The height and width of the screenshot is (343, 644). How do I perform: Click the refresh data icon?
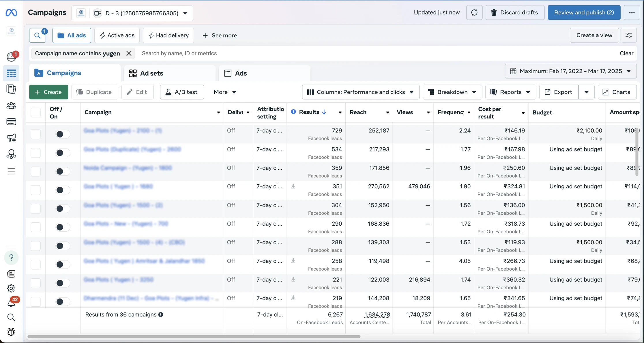point(474,12)
